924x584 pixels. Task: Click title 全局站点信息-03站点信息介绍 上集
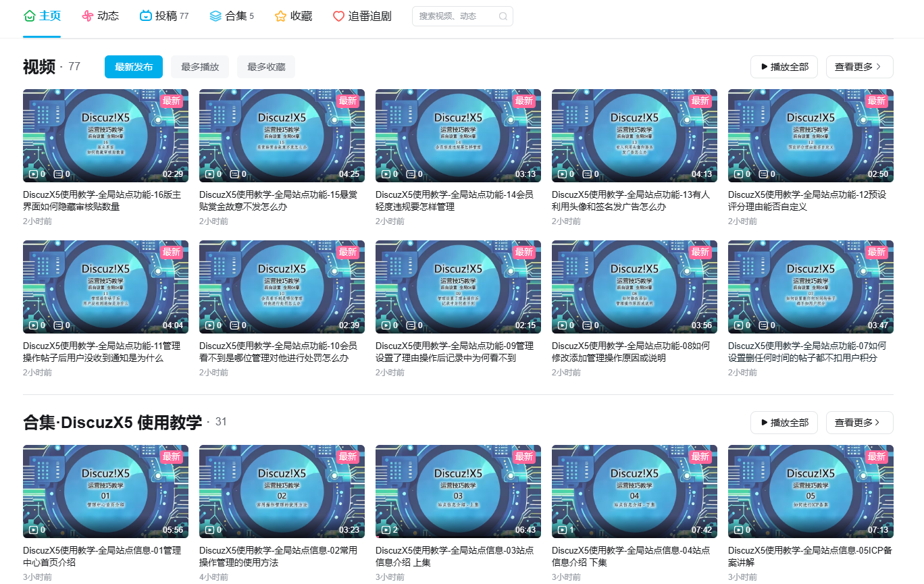[x=455, y=556]
